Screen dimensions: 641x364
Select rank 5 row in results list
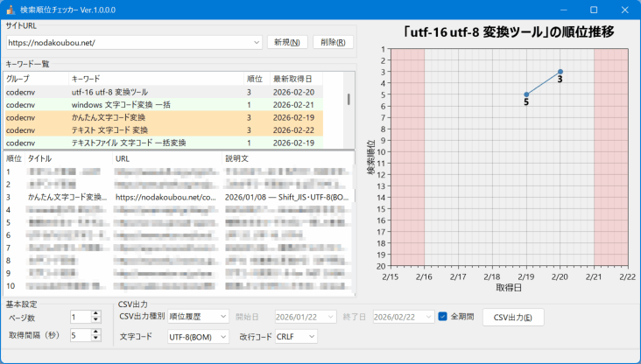pos(179,222)
